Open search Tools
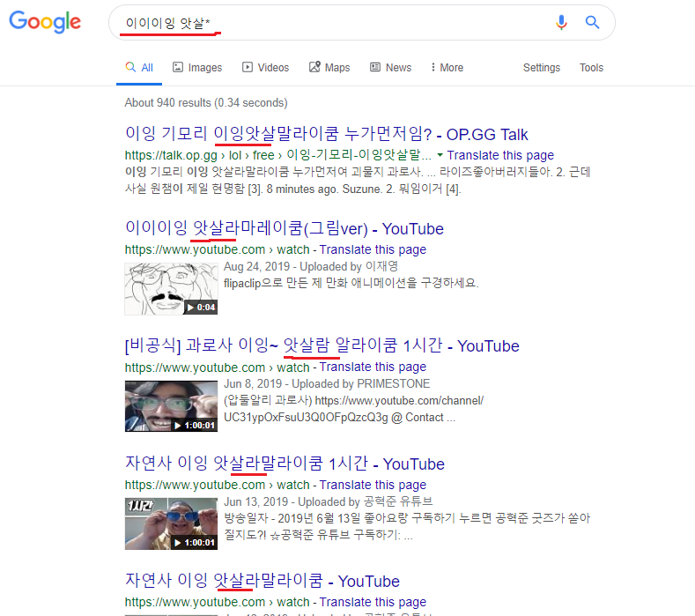Viewport: 695px width, 616px height. (591, 67)
